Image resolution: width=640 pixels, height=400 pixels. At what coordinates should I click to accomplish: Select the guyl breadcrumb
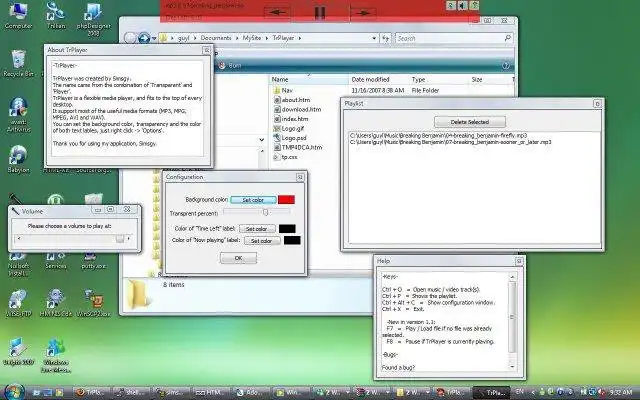[184, 38]
